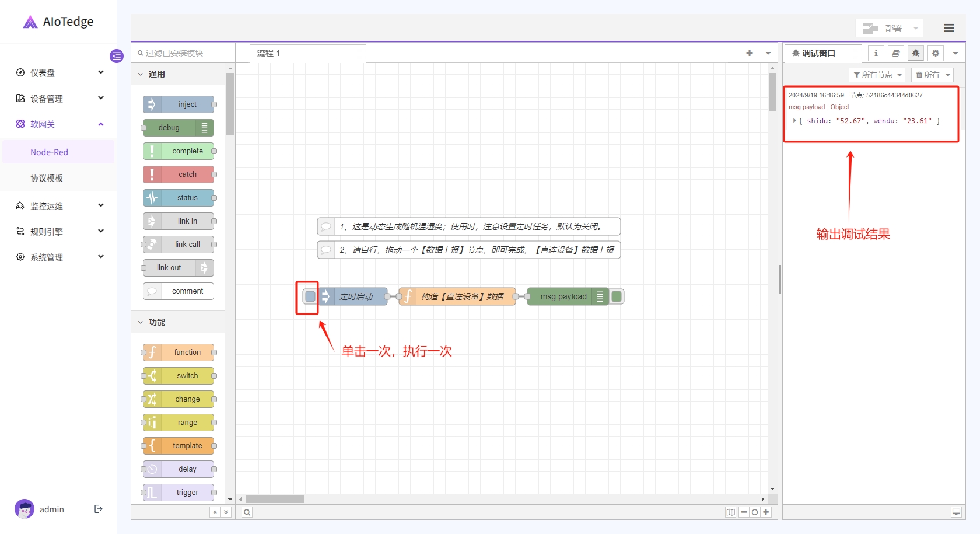980x534 pixels.
Task: Toggle the navigator map icon
Action: pyautogui.click(x=730, y=512)
